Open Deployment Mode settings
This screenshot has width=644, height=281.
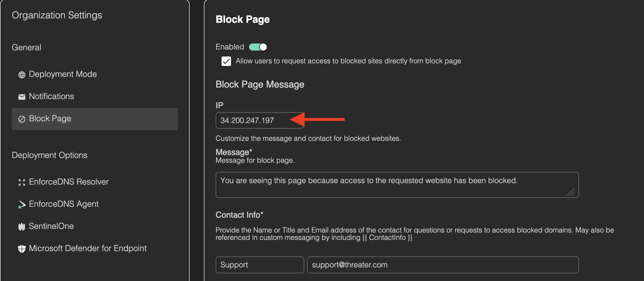[63, 74]
